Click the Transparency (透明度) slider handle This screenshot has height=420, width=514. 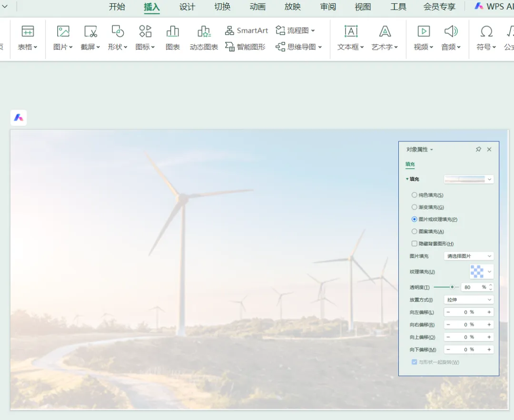click(452, 287)
